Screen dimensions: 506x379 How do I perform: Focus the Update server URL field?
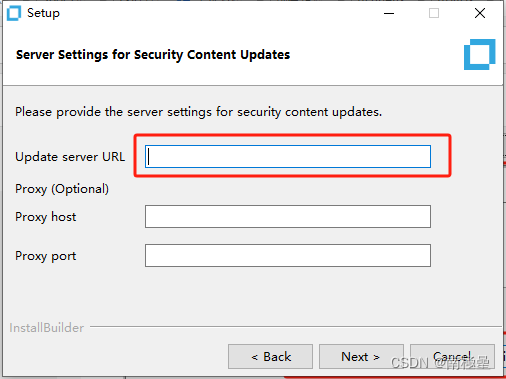[288, 156]
